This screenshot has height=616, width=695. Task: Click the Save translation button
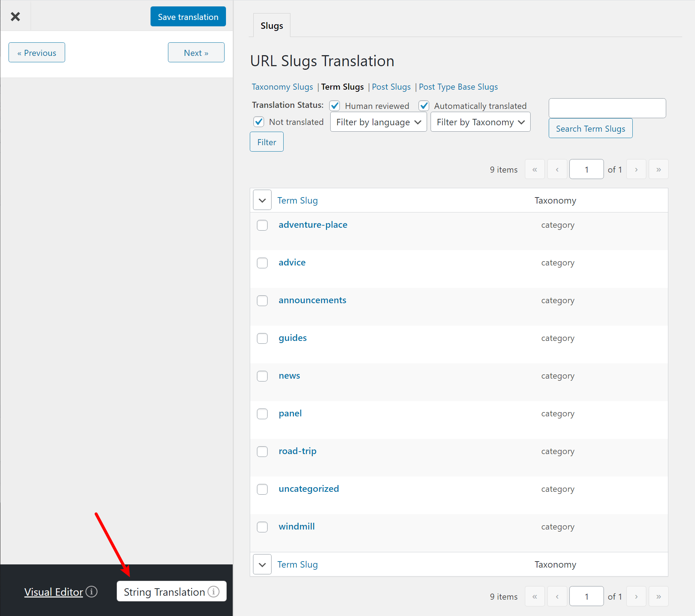(188, 16)
